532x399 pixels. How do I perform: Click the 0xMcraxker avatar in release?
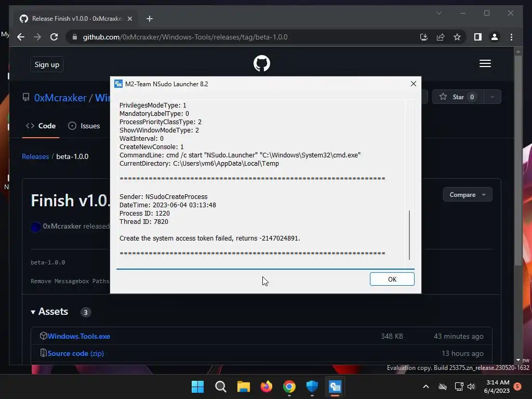pyautogui.click(x=36, y=227)
